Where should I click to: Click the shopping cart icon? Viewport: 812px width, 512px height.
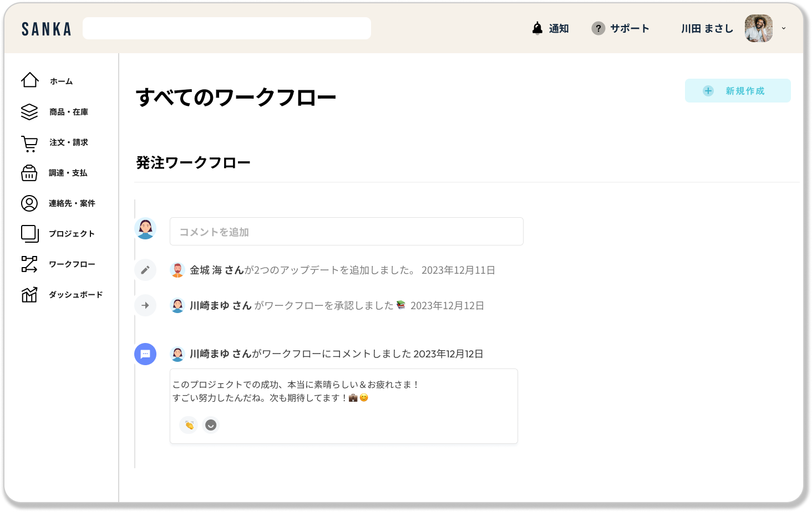tap(29, 144)
